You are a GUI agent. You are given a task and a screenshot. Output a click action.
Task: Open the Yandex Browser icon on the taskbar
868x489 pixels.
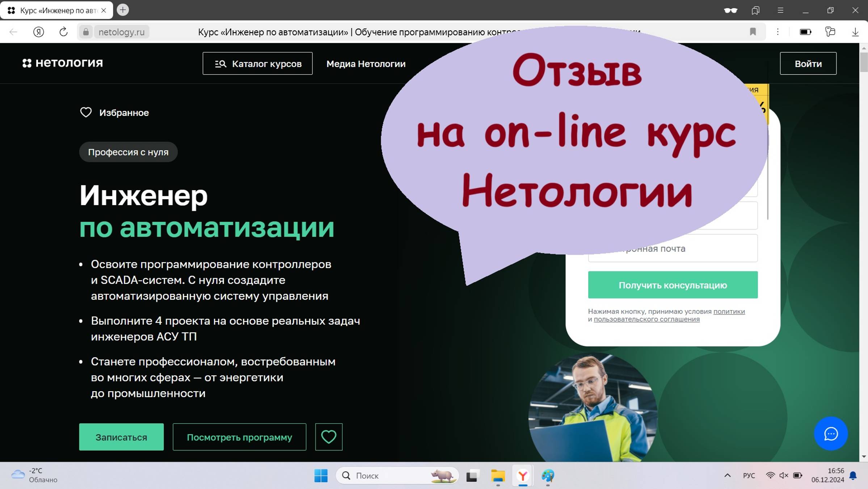(x=522, y=475)
